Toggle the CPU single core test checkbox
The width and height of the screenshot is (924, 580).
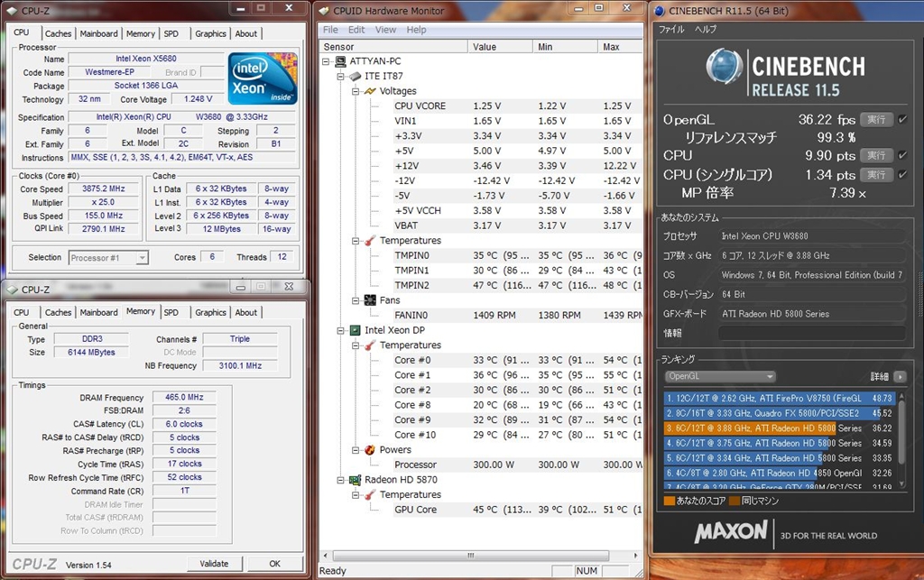pyautogui.click(x=902, y=175)
